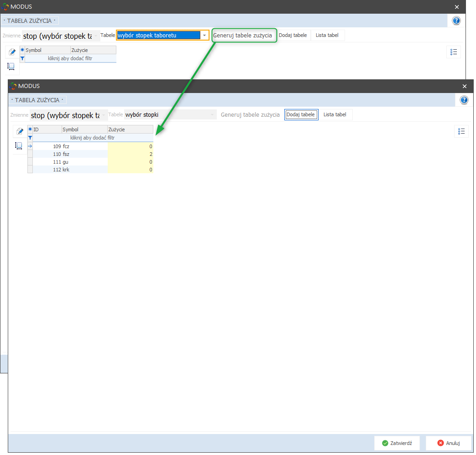Click the help icon in the back window
Image resolution: width=476 pixels, height=455 pixels.
pos(456,21)
